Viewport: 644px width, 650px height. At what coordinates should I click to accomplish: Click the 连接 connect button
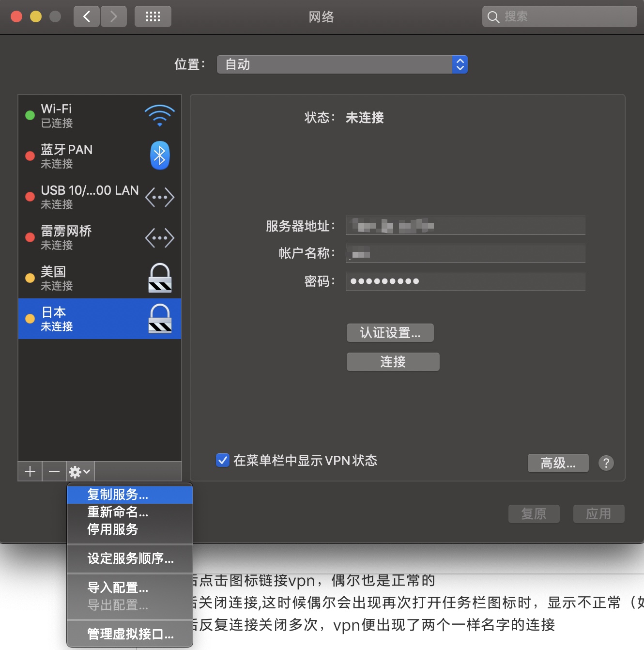(x=393, y=362)
